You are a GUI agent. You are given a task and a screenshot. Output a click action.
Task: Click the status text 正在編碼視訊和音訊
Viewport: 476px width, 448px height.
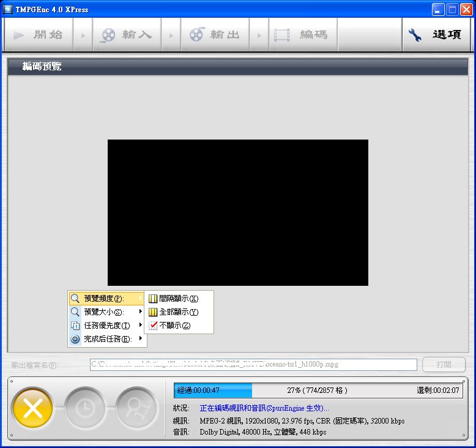[264, 408]
